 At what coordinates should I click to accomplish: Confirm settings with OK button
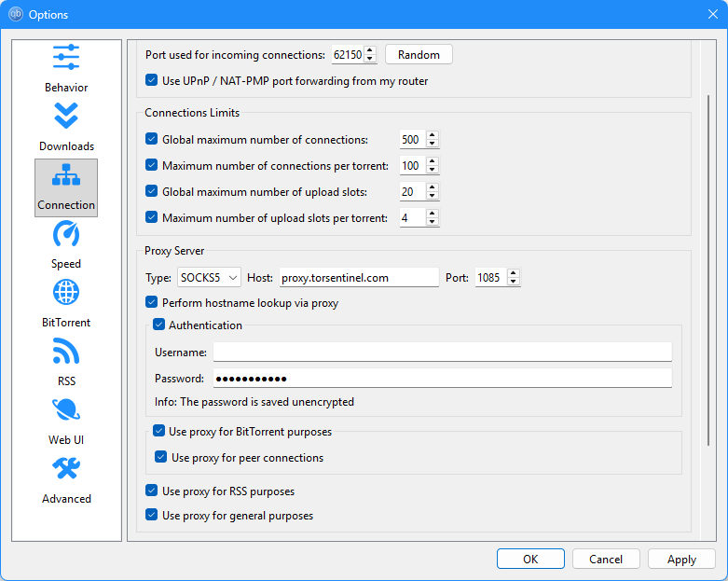click(530, 559)
